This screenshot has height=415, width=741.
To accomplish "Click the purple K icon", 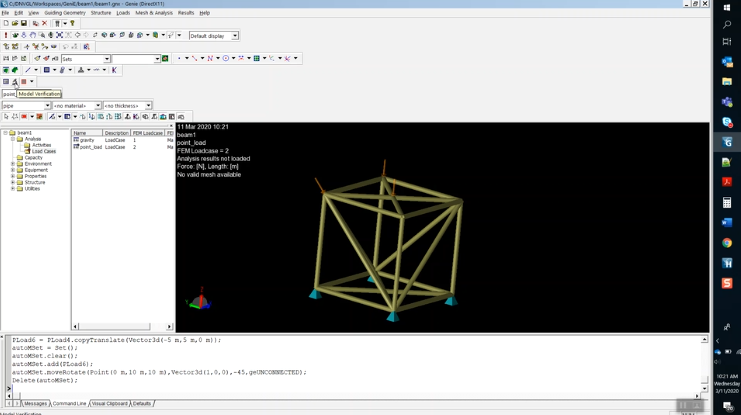I will coord(114,70).
